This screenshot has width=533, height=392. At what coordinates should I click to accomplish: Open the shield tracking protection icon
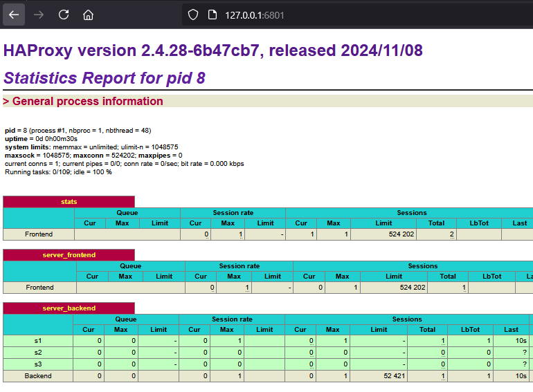193,15
